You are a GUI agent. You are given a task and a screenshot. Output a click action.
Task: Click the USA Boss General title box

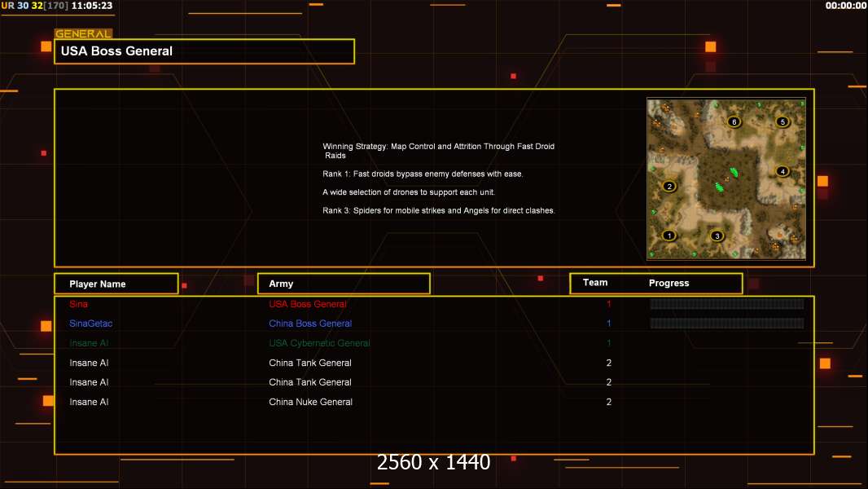(x=204, y=51)
